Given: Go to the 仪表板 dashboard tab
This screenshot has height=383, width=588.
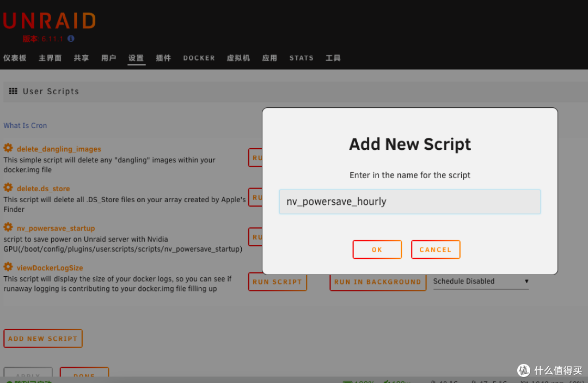Looking at the screenshot, I should pos(15,58).
